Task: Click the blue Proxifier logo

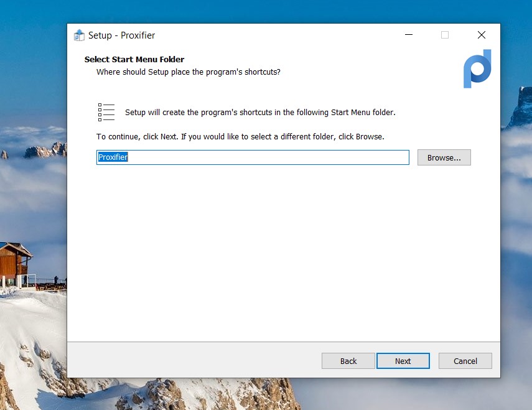Action: pos(477,68)
